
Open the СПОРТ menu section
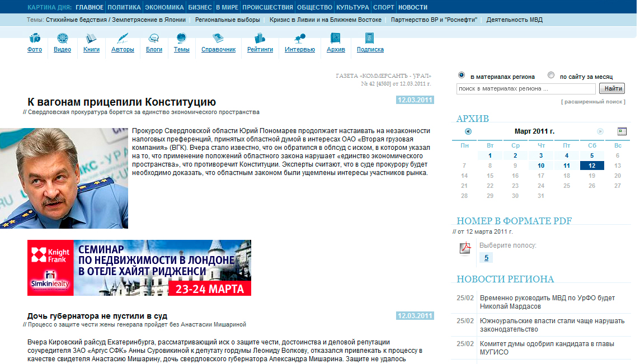(x=384, y=7)
